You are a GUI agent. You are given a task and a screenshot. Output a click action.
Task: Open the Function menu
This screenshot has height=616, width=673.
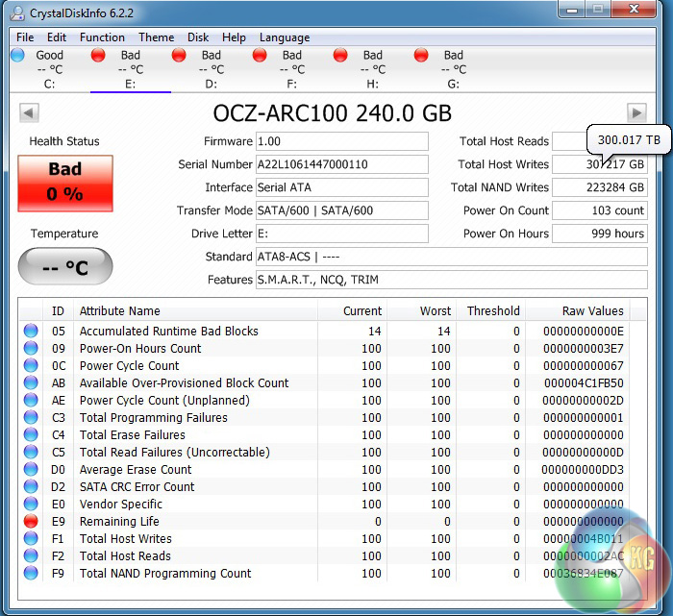102,37
